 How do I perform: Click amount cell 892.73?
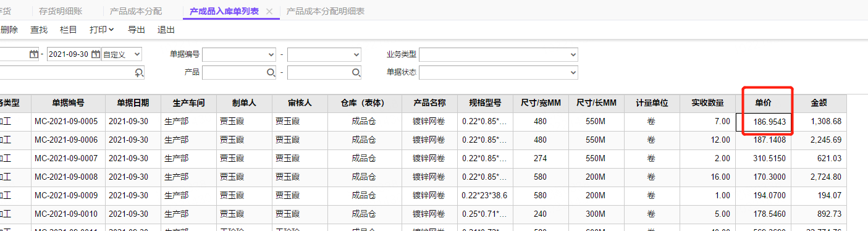[x=819, y=214]
